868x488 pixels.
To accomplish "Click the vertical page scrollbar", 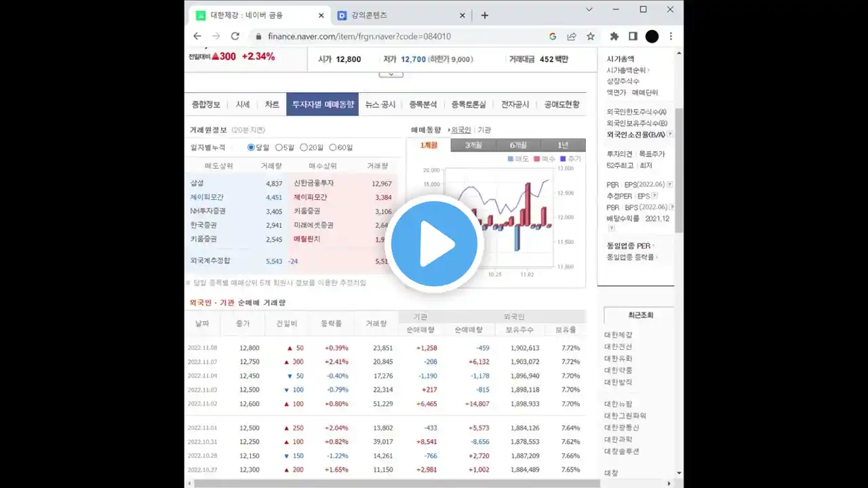I will 679,169.
